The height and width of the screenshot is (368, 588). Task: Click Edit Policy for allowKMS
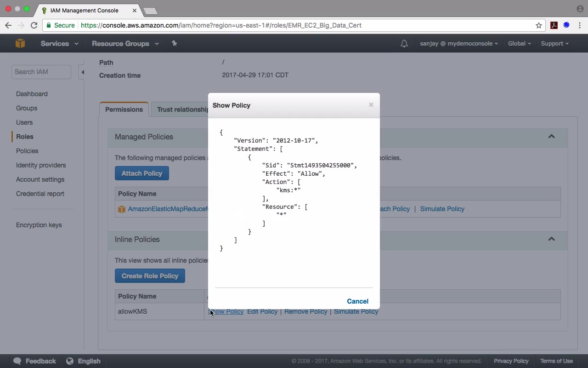click(x=262, y=311)
